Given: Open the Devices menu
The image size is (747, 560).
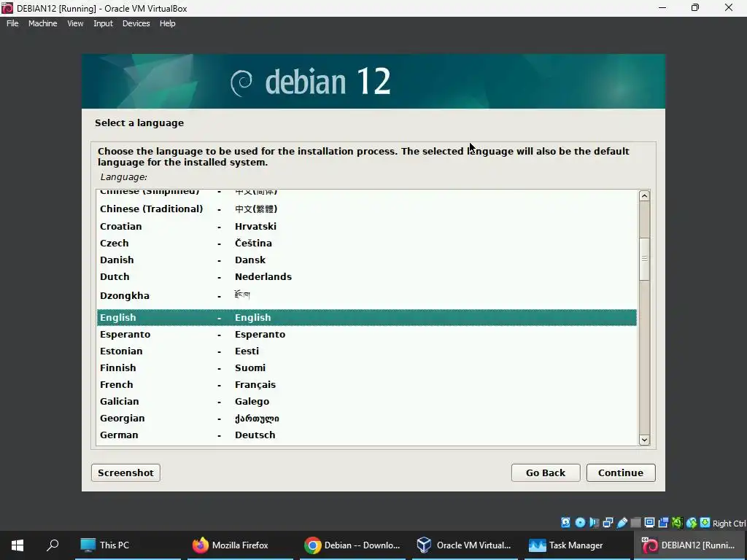Looking at the screenshot, I should (136, 23).
